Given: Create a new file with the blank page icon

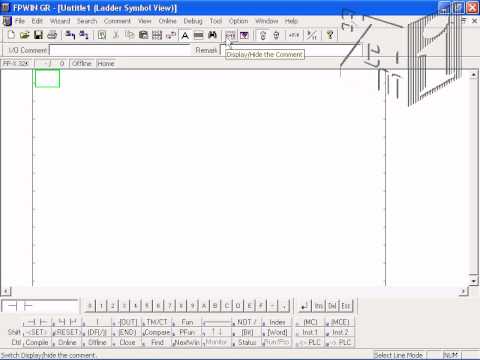Looking at the screenshot, I should pyautogui.click(x=11, y=35).
